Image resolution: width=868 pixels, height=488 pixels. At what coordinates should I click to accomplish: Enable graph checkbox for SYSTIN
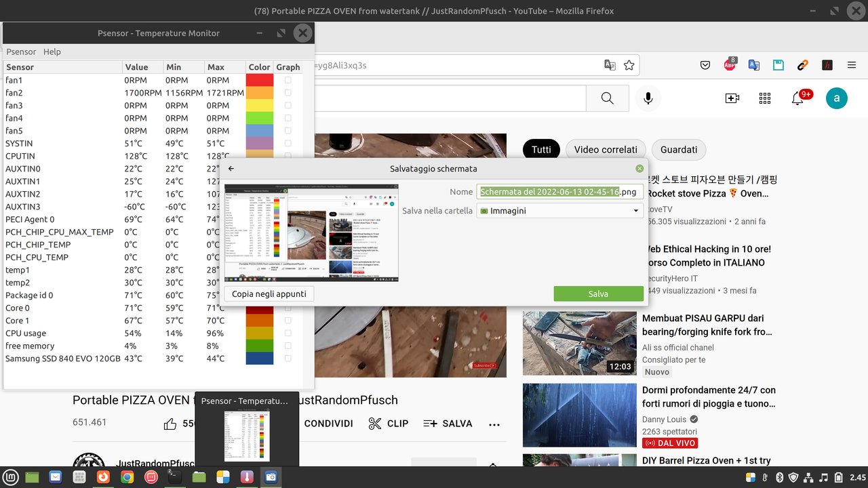(288, 143)
